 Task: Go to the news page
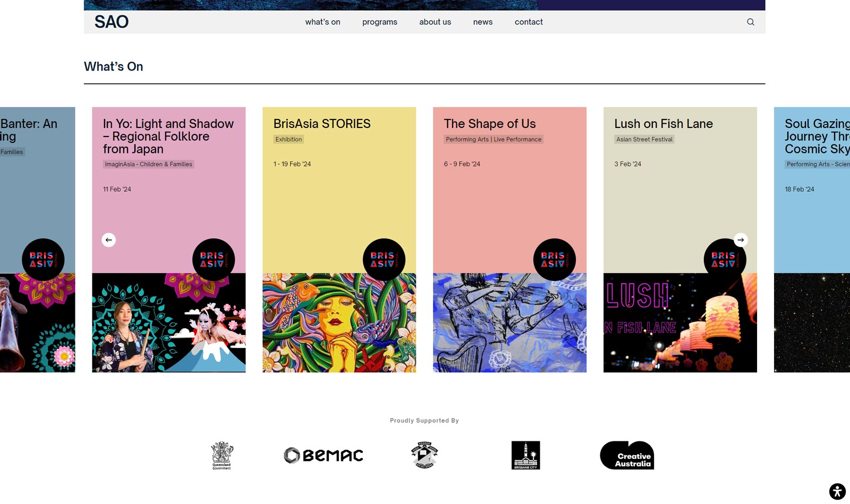[483, 22]
